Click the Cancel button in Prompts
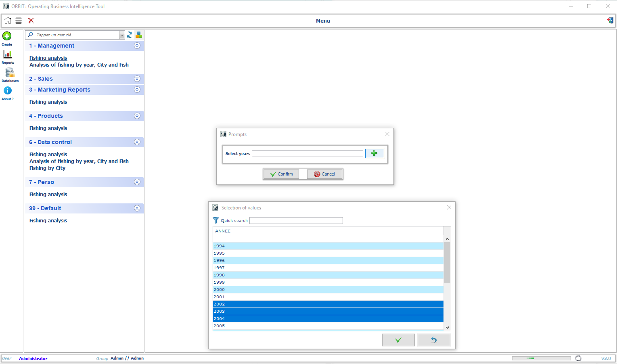The image size is (617, 364). click(x=324, y=174)
